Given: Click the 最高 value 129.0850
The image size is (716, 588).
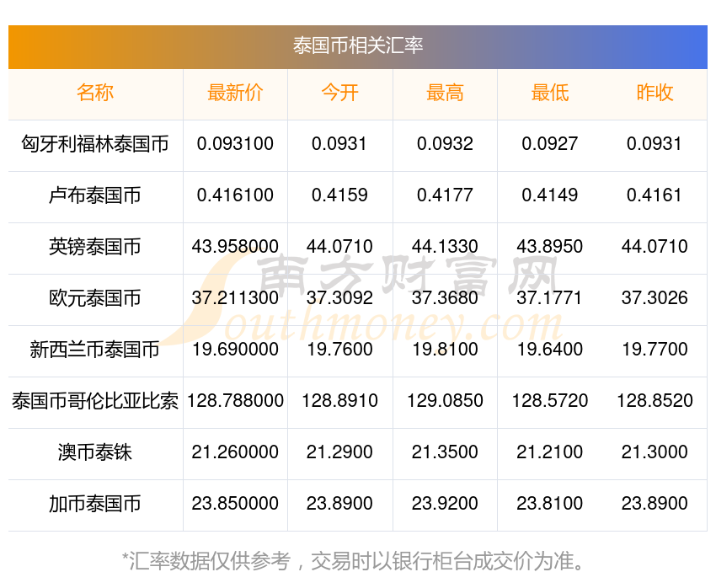Looking at the screenshot, I should pos(445,401).
